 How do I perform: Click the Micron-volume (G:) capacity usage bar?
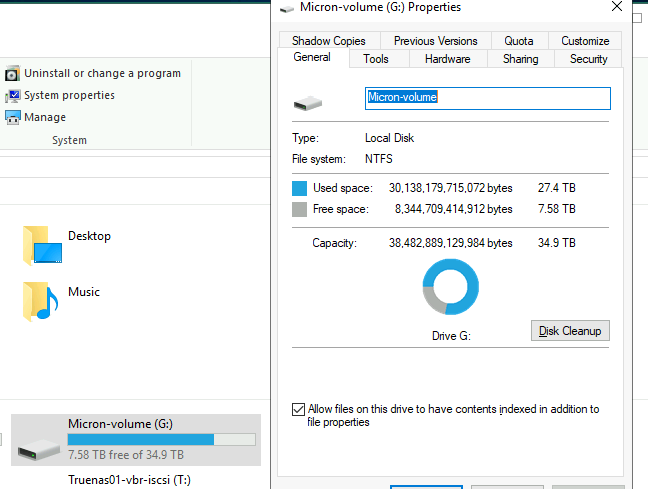coord(162,439)
